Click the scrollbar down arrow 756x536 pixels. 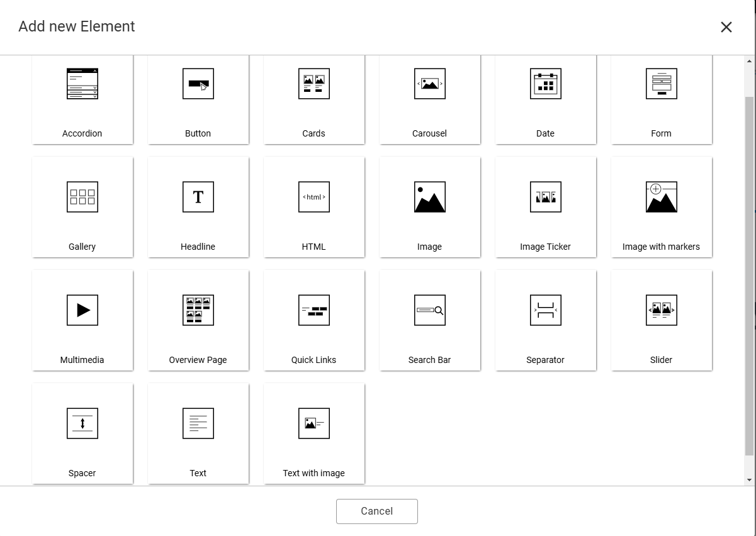point(749,481)
